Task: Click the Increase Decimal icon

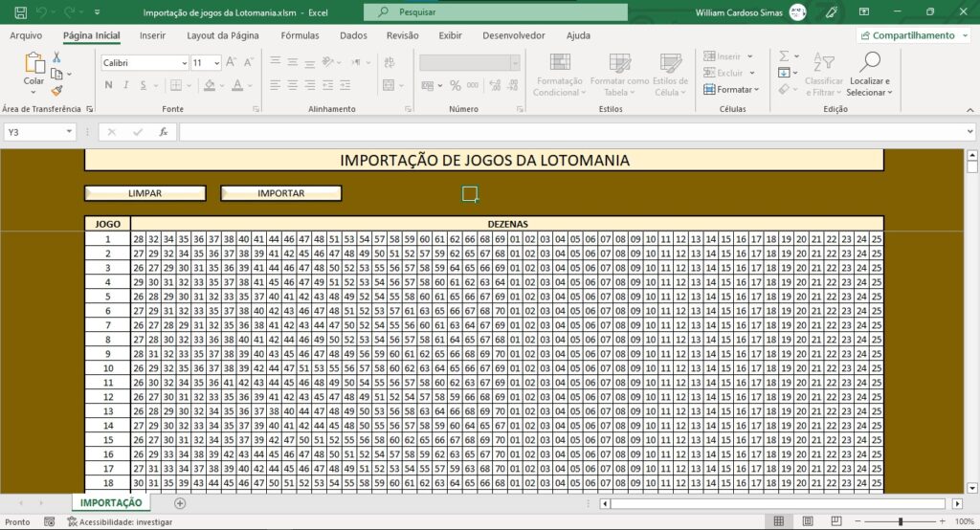Action: (x=495, y=85)
